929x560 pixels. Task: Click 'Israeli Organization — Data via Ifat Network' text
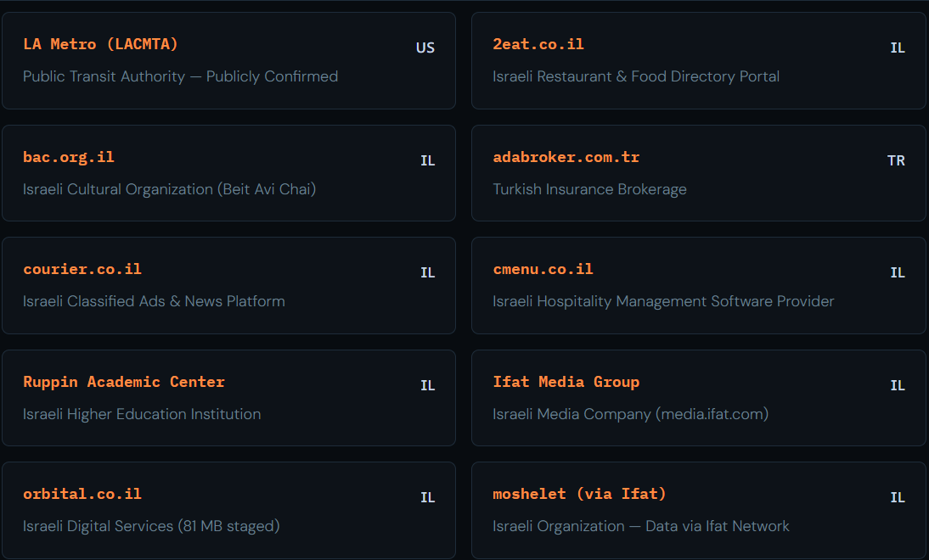pyautogui.click(x=641, y=526)
